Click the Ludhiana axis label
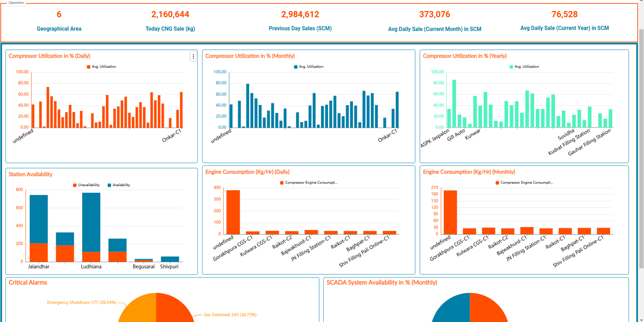This screenshot has height=322, width=644. [x=91, y=267]
